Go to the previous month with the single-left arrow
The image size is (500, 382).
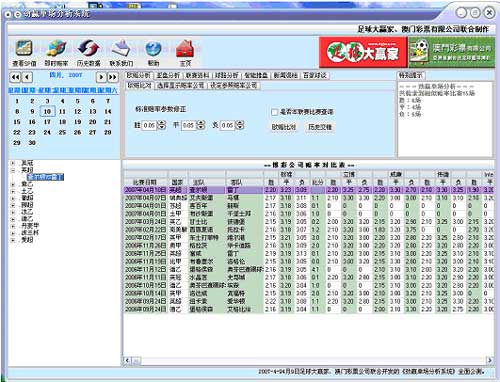point(27,77)
